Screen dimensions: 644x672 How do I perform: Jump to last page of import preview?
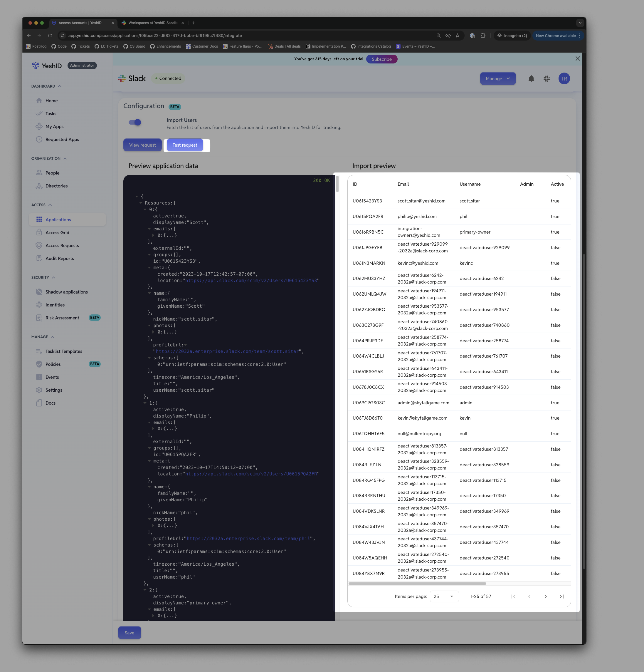tap(561, 596)
